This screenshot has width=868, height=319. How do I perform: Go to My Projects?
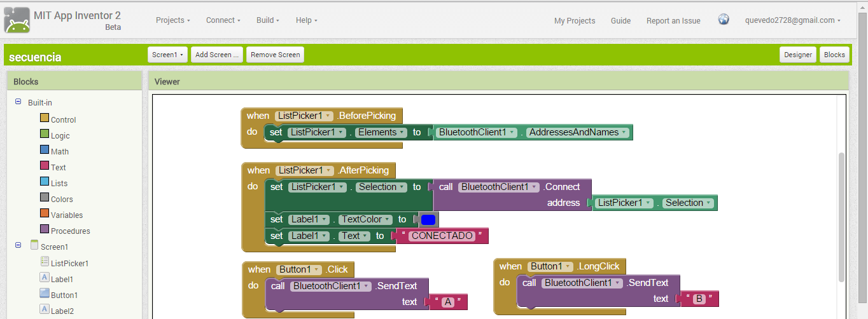(x=575, y=21)
